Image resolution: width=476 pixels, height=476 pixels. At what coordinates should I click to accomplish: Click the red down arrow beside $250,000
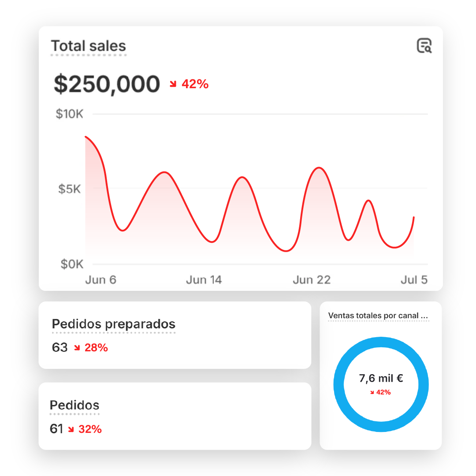[x=173, y=84]
